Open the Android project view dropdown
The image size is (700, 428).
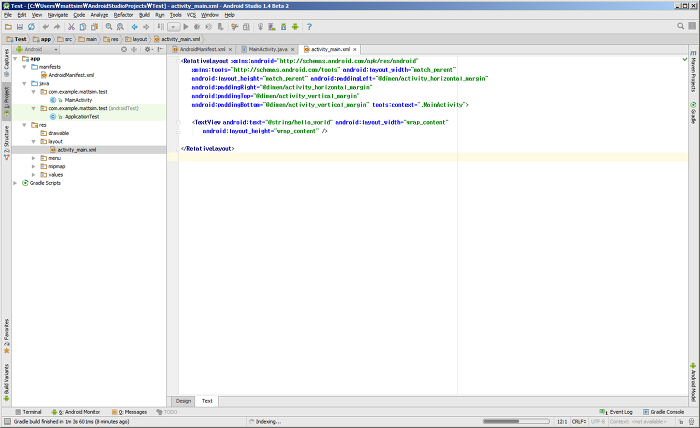click(x=38, y=49)
